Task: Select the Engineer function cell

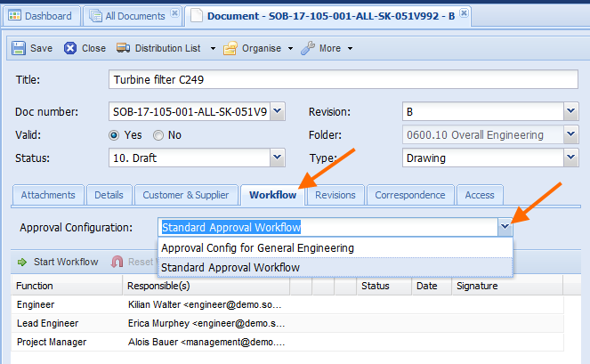Action: 67,304
